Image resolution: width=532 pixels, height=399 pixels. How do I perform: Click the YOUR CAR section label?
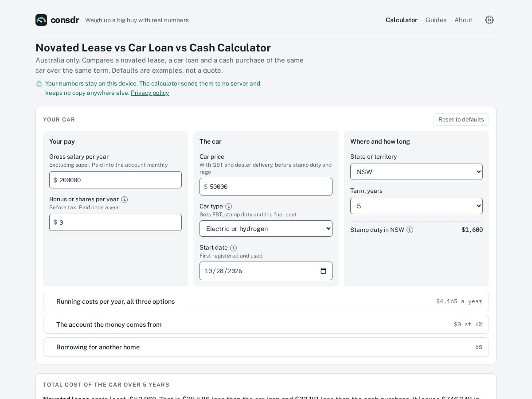coord(59,120)
